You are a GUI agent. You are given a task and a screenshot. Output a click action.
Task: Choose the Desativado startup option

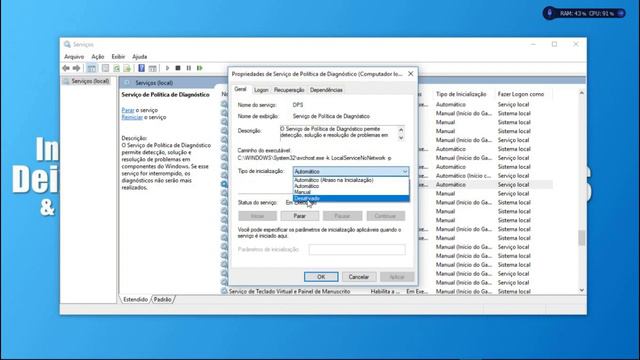(351, 198)
